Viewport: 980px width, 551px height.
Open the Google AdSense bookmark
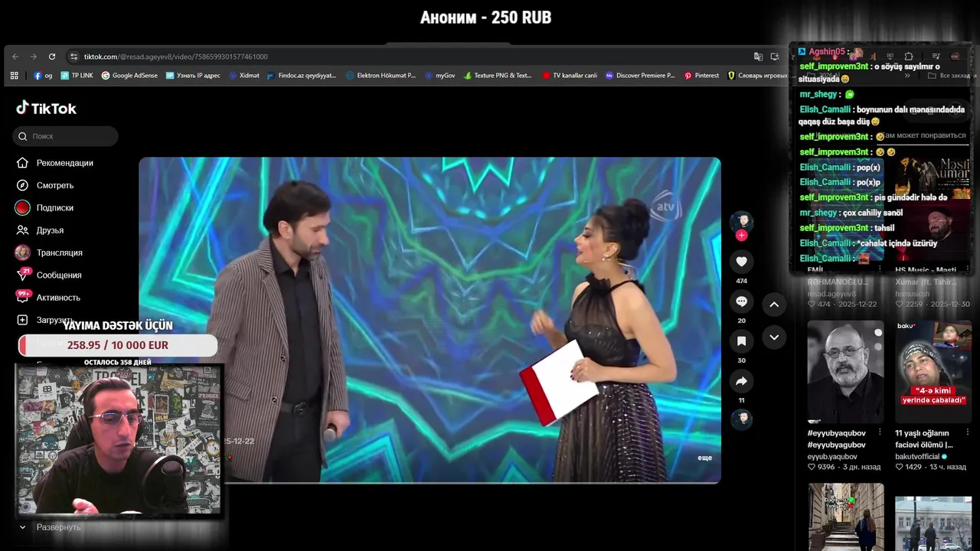(129, 76)
